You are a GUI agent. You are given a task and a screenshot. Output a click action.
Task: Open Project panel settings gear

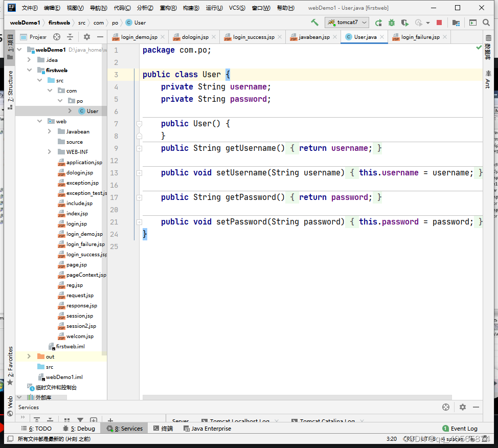click(87, 37)
